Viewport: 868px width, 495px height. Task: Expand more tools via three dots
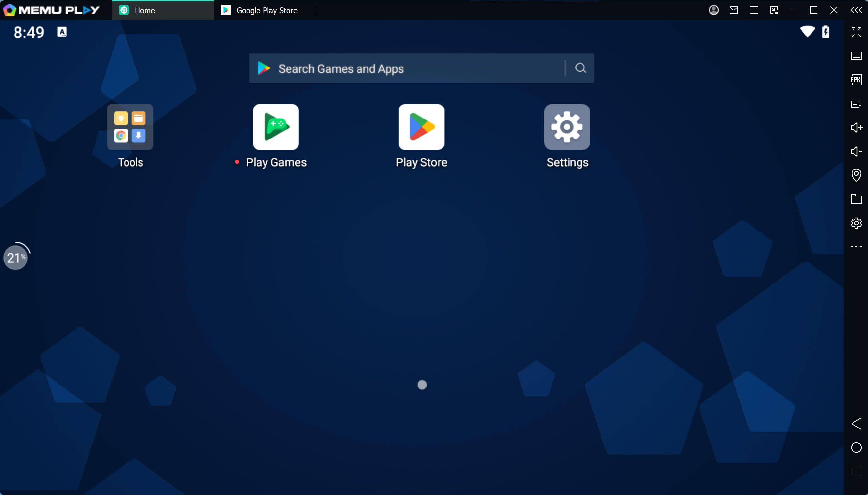click(x=856, y=247)
